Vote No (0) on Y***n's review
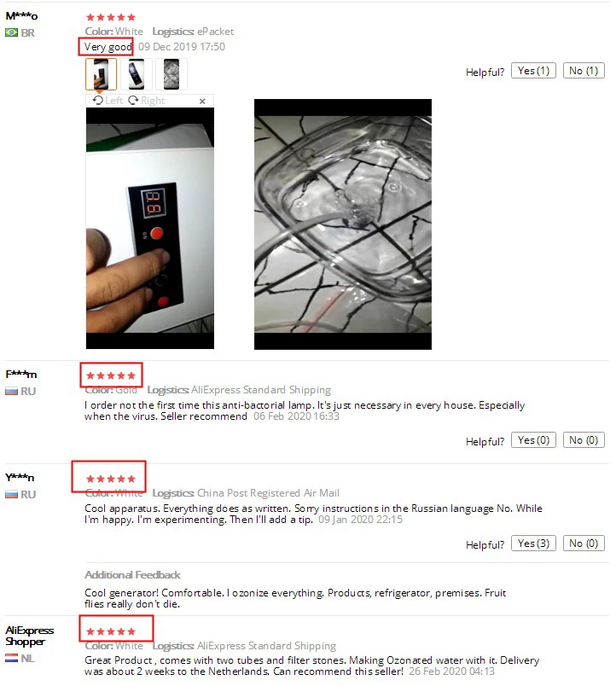 click(x=584, y=544)
